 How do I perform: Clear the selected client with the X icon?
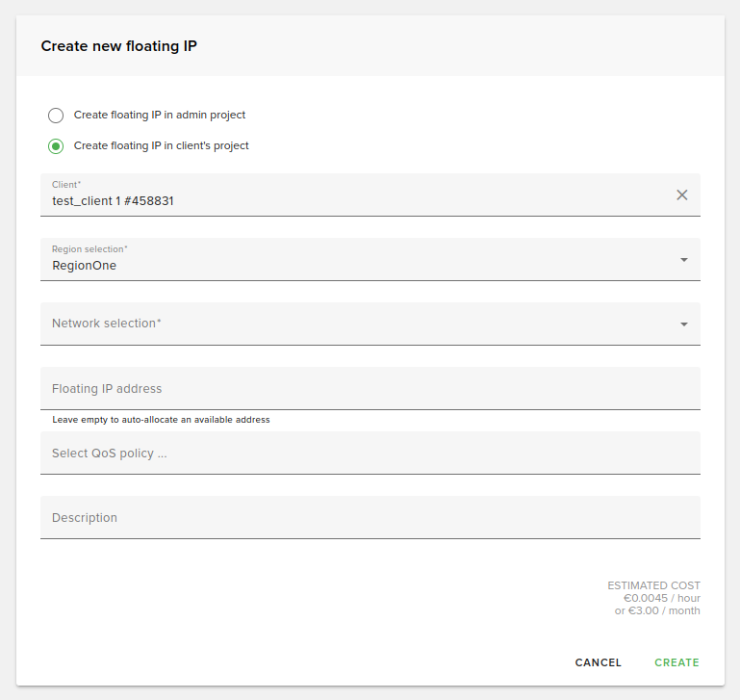[682, 194]
